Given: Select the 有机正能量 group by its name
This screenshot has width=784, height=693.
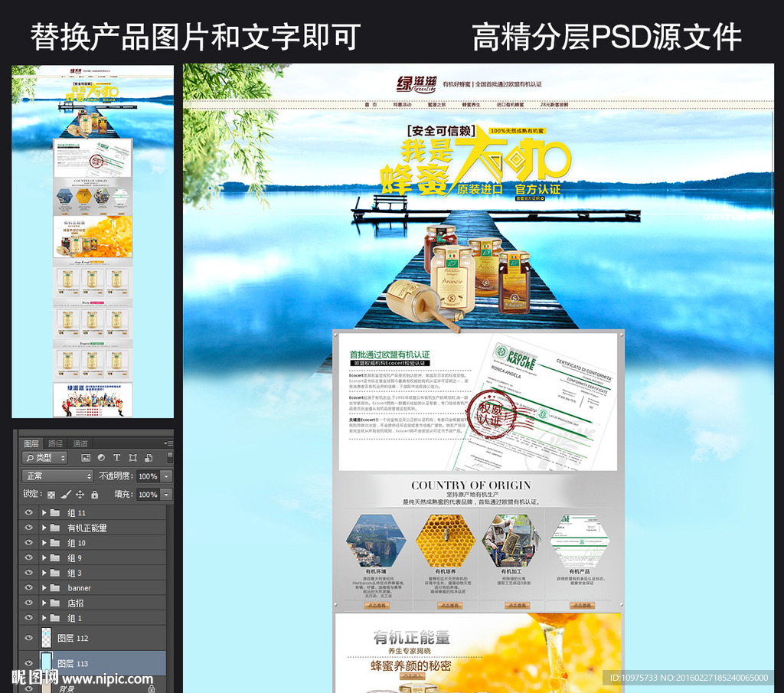Looking at the screenshot, I should click(x=87, y=528).
